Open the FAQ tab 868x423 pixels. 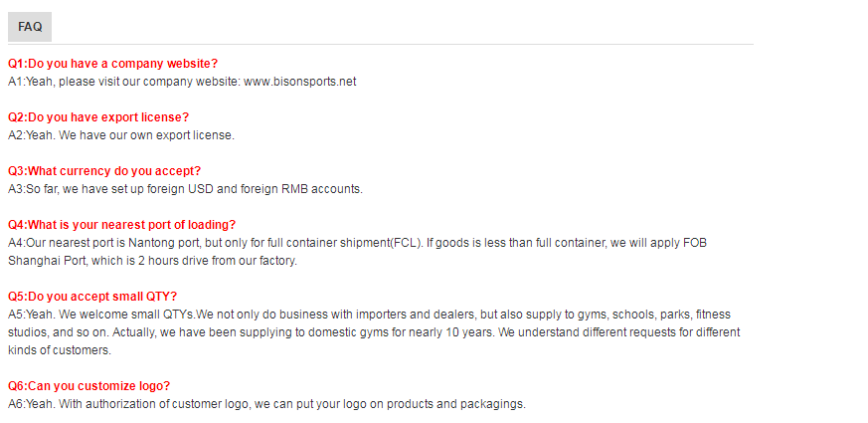(30, 27)
